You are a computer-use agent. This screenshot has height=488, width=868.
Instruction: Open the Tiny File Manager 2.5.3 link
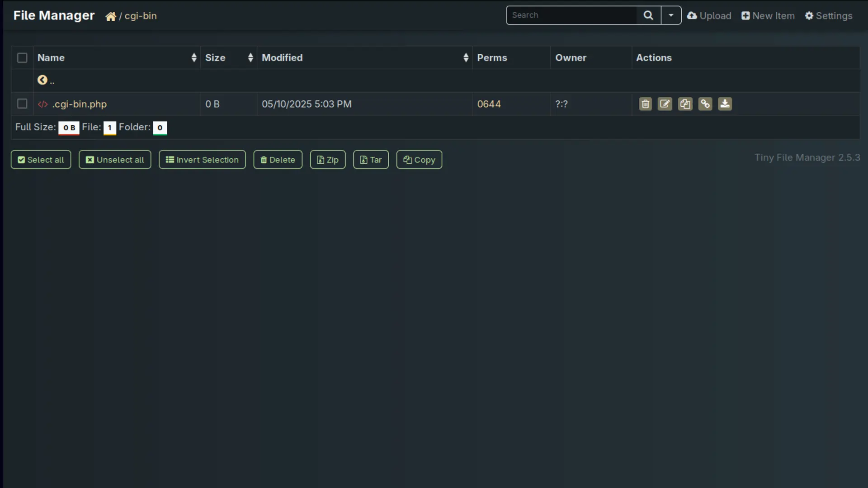click(x=807, y=158)
